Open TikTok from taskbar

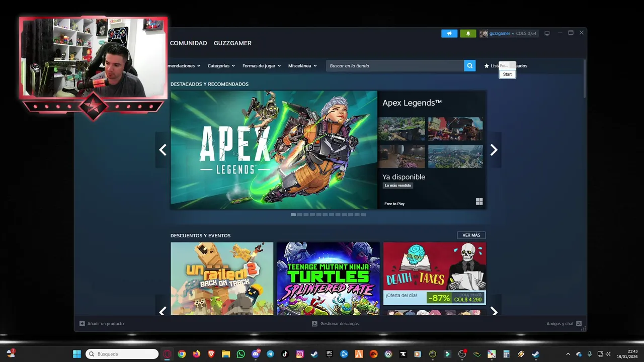285,354
